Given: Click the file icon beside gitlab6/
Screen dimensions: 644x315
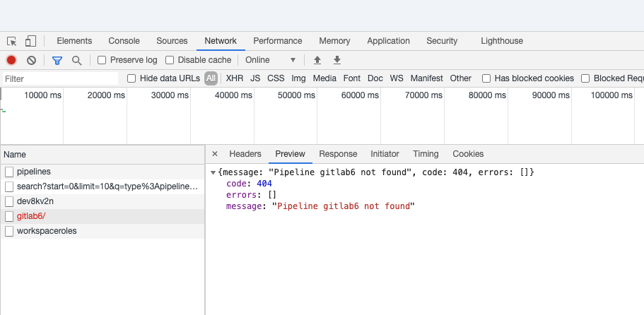Looking at the screenshot, I should coord(9,216).
